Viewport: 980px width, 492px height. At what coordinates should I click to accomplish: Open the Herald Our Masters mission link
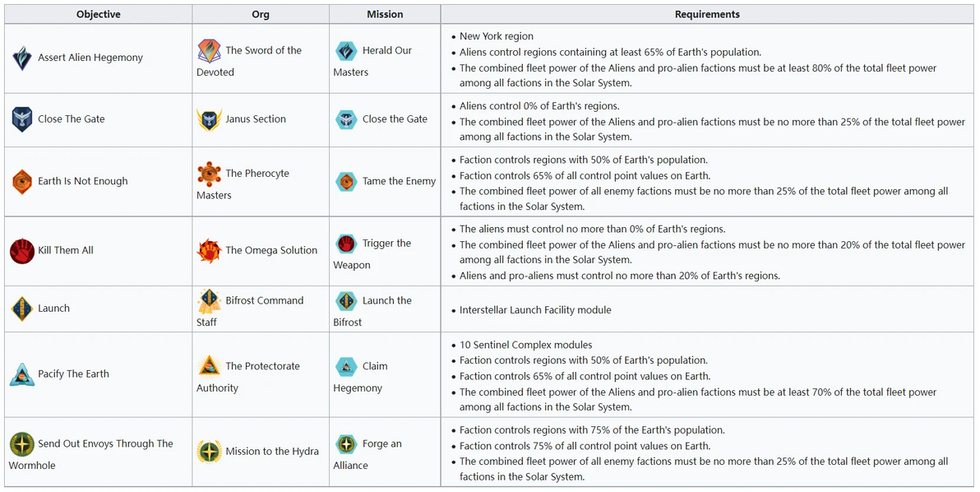pos(386,51)
